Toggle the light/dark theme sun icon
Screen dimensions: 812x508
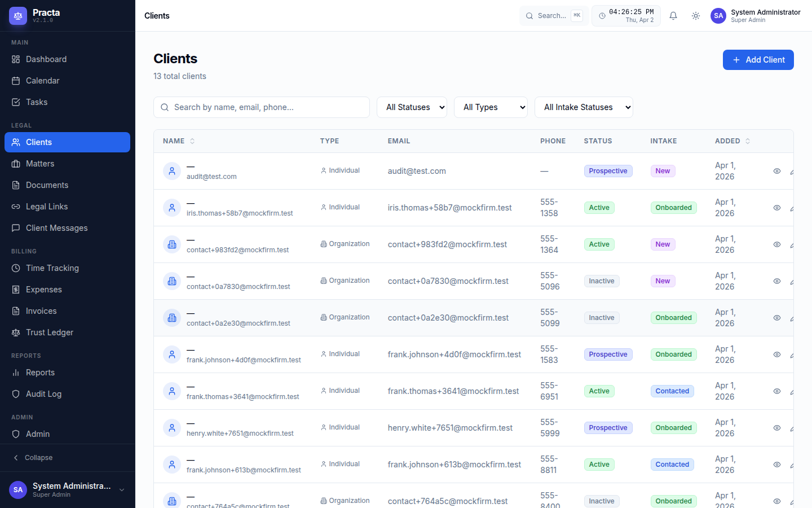(696, 16)
